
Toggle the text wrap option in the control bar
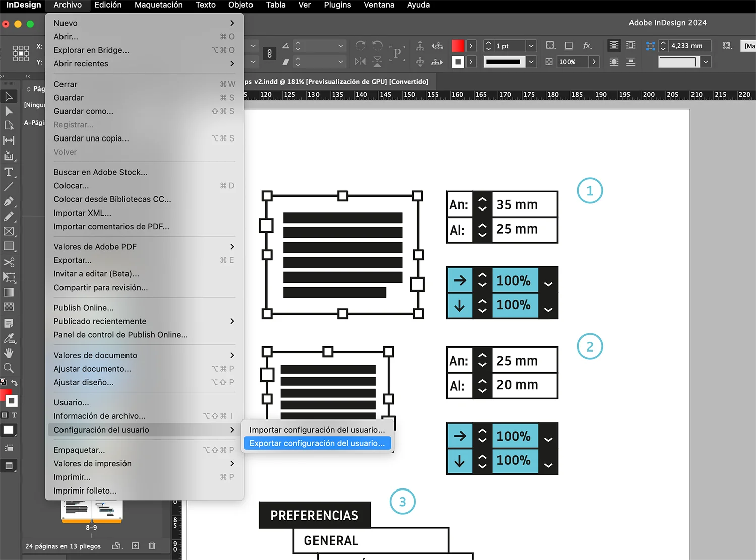click(x=614, y=46)
